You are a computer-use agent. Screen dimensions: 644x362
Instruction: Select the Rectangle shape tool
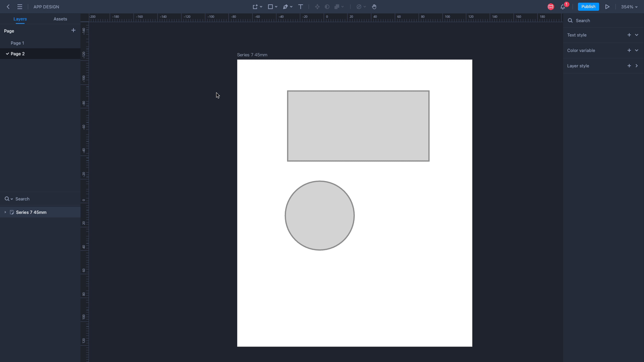(x=270, y=7)
